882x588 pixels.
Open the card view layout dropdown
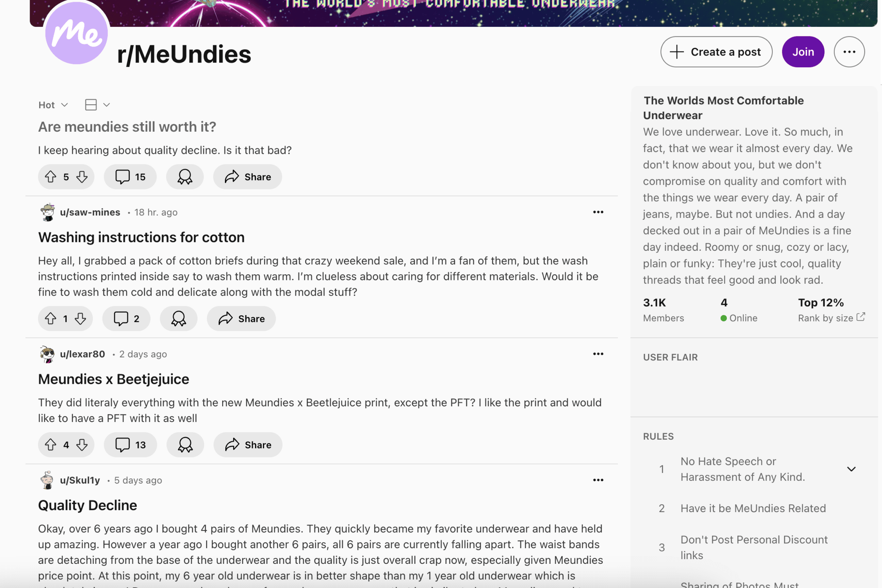pyautogui.click(x=97, y=105)
